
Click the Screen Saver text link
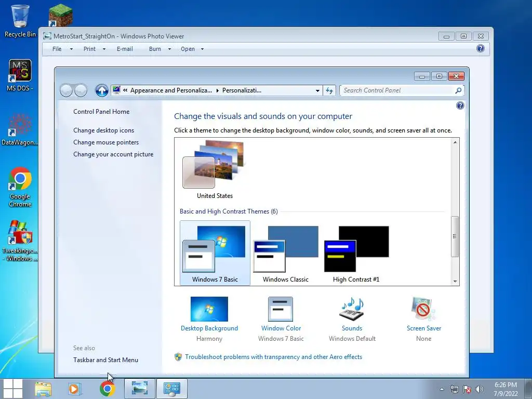tap(424, 328)
